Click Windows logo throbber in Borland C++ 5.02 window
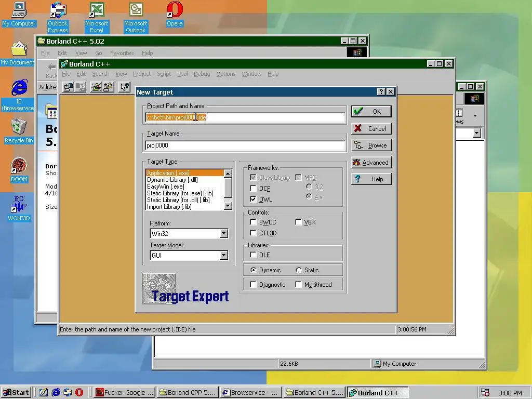The image size is (532, 399). pyautogui.click(x=356, y=52)
